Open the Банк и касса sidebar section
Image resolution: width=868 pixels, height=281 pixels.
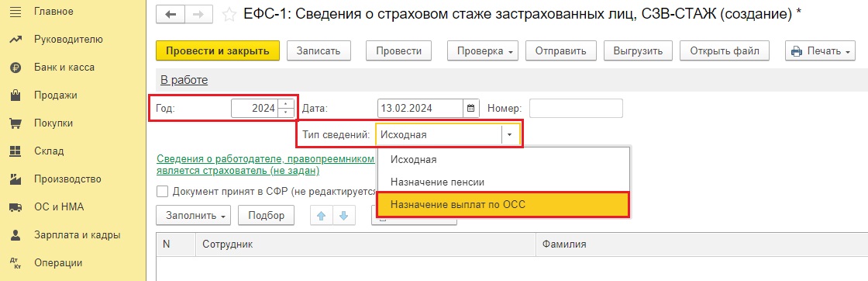point(64,68)
